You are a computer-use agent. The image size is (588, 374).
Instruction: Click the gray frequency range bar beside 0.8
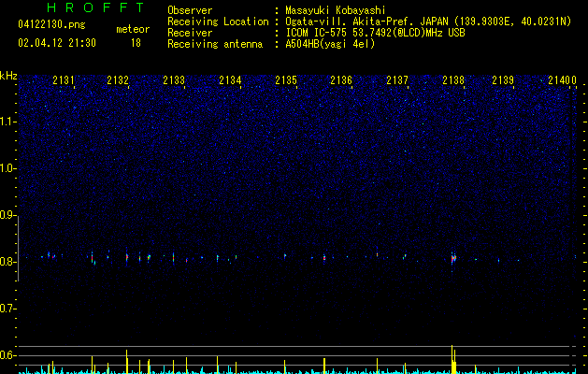[19, 249]
